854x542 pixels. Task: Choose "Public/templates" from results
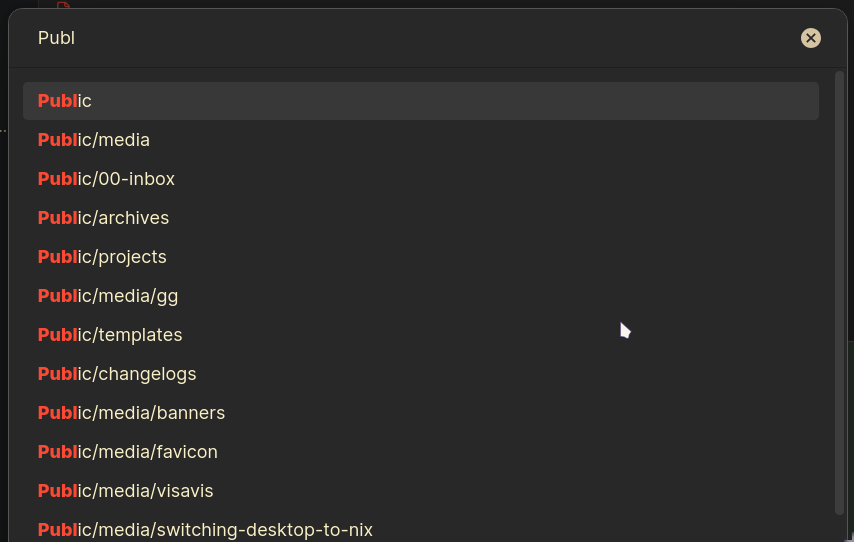click(420, 335)
